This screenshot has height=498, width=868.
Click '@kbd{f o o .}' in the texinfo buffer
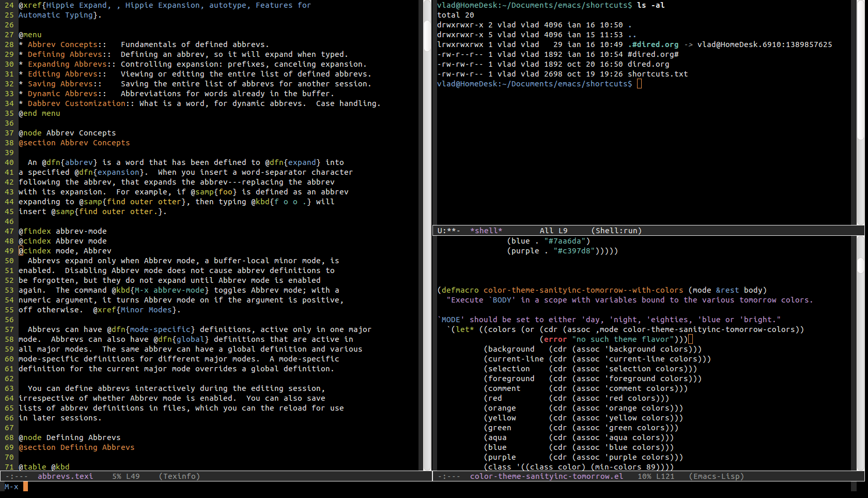tap(282, 202)
